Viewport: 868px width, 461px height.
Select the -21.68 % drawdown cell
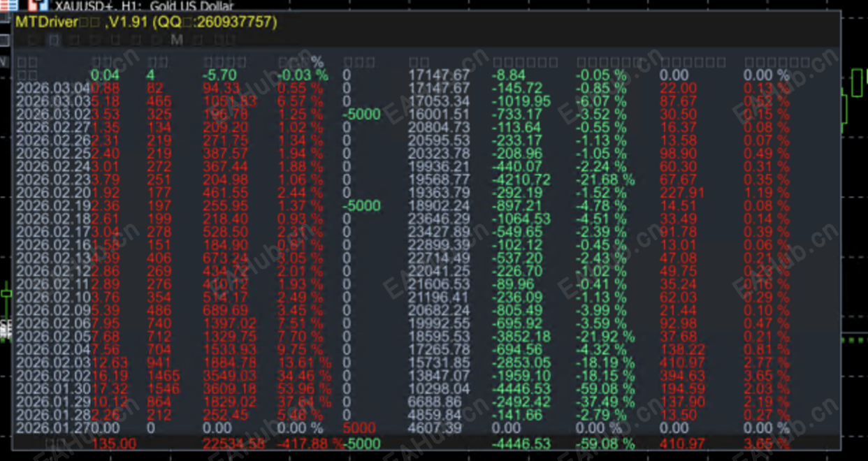605,180
